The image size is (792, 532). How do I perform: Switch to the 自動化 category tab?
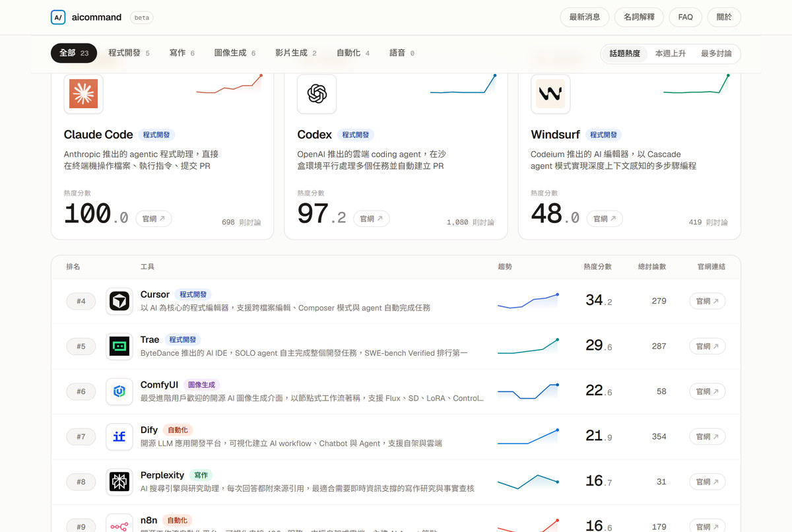(353, 53)
